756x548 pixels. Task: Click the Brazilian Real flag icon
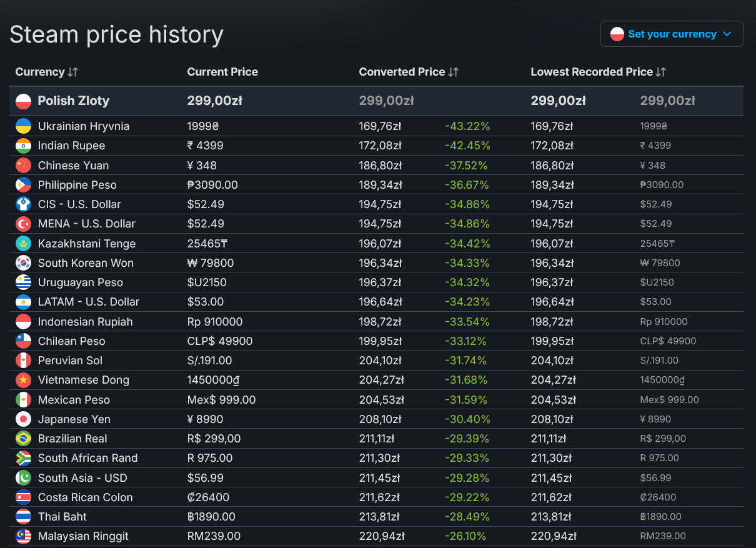pyautogui.click(x=23, y=439)
